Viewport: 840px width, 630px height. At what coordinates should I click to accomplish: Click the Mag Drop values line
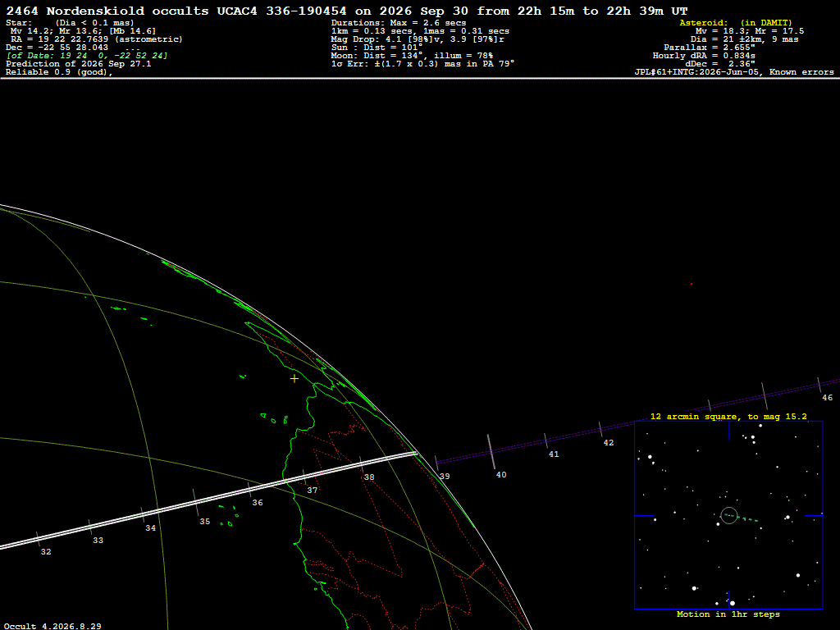coord(418,39)
